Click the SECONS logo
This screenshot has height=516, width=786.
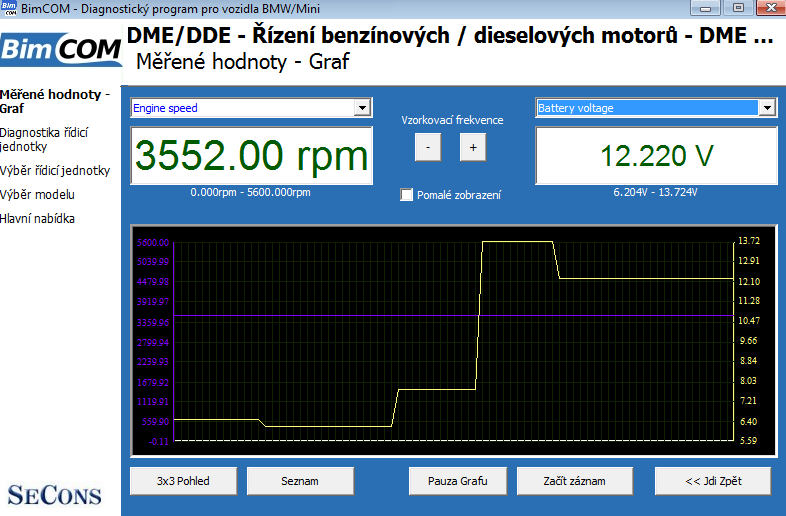(54, 495)
